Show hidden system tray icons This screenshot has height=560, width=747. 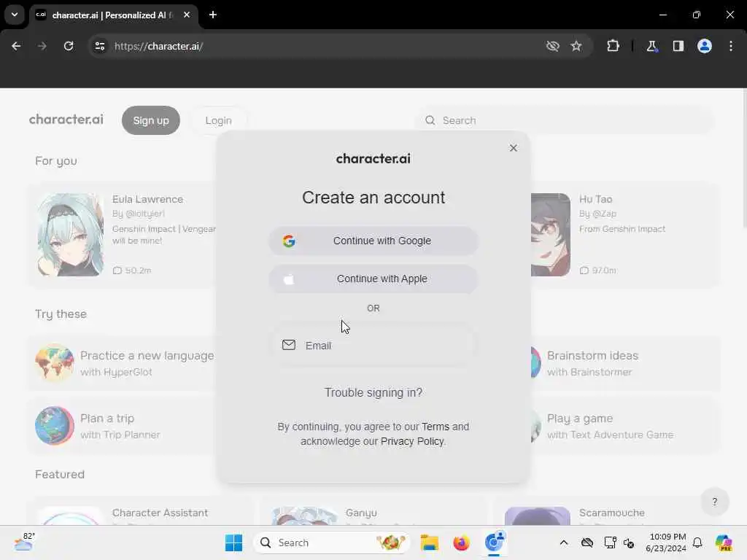click(x=564, y=542)
